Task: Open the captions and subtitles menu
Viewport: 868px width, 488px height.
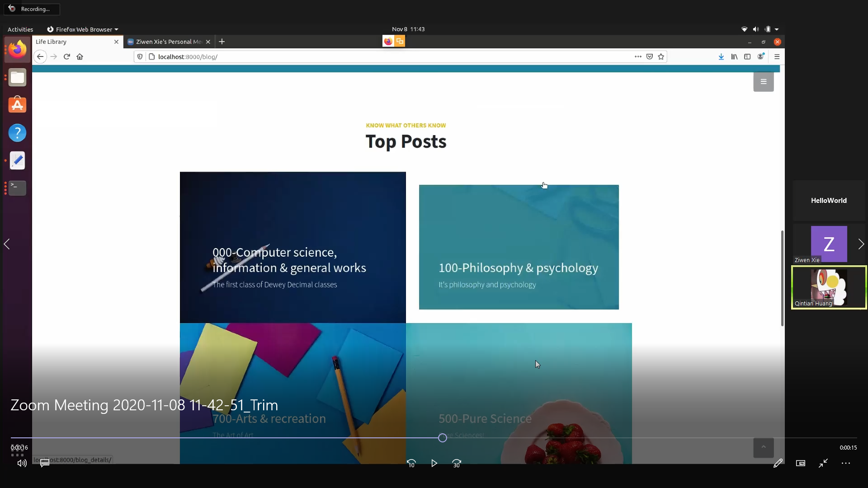Action: [44, 463]
